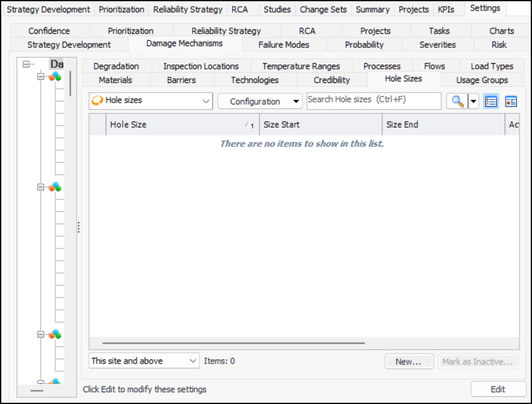Image resolution: width=532 pixels, height=404 pixels.
Task: Open the Hole sizes view dropdown
Action: 206,101
